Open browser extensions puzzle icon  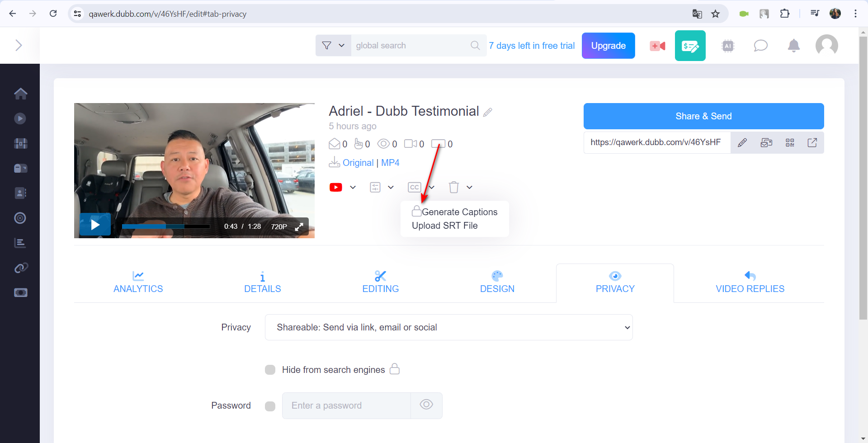(x=785, y=14)
